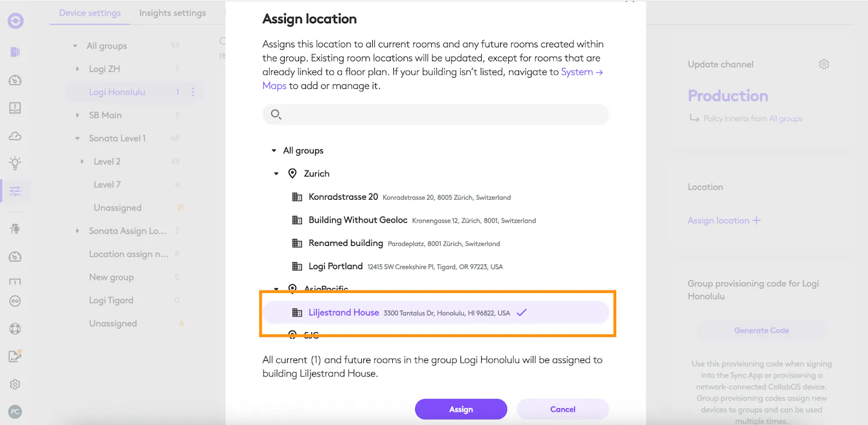The image size is (868, 425).
Task: Open the cloud icon in left sidebar
Action: point(15,136)
